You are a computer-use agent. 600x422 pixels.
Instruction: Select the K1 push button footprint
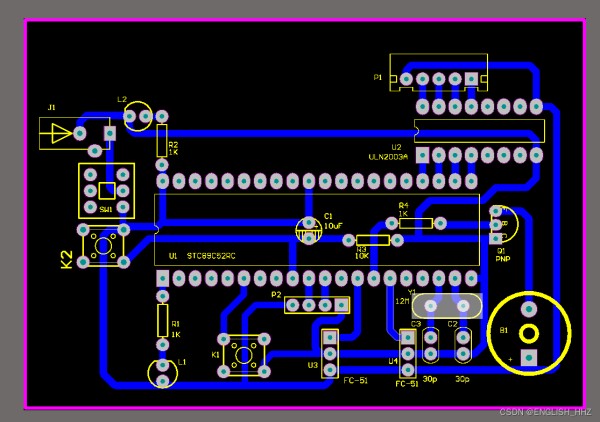tap(243, 354)
